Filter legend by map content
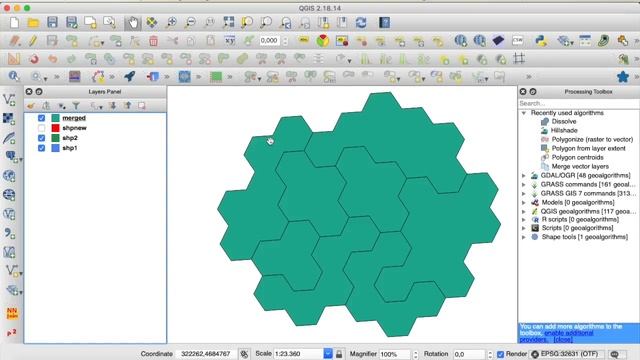Image resolution: width=640 pixels, height=360 pixels. tap(76, 106)
